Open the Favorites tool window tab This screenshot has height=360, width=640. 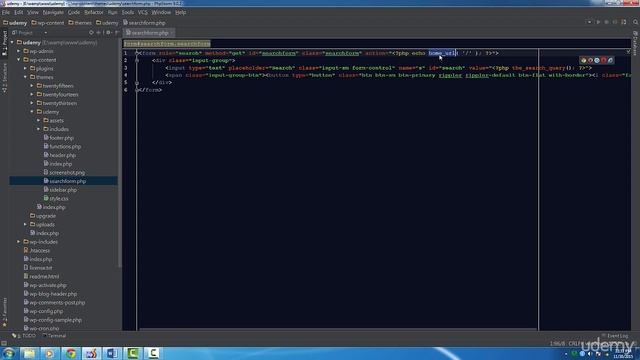tap(4, 312)
